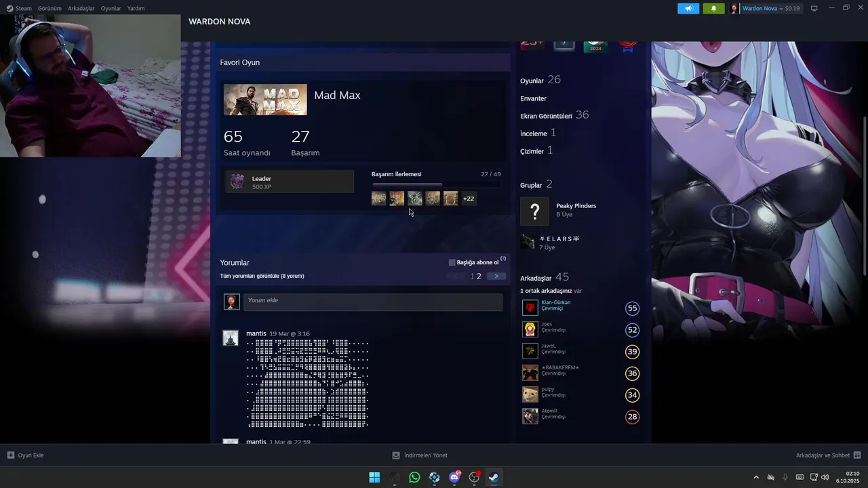Open the Mad Max game title link
The image size is (868, 488).
pyautogui.click(x=337, y=95)
